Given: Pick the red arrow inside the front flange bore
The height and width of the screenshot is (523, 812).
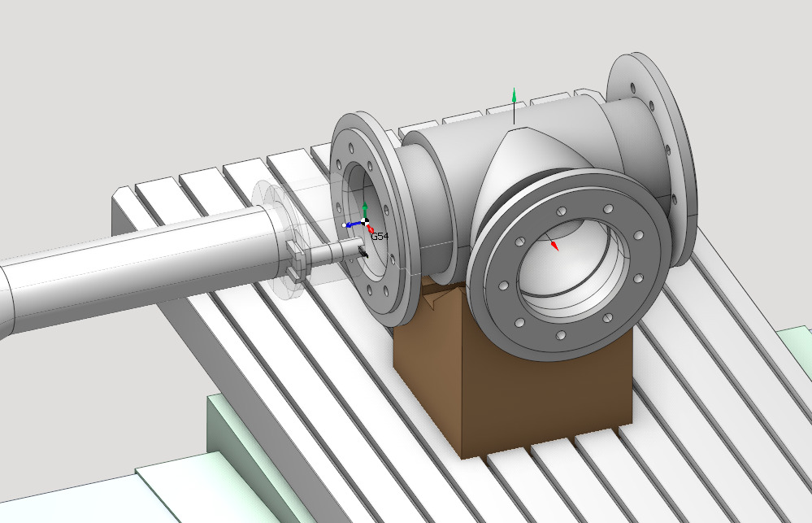Looking at the screenshot, I should pos(554,244).
